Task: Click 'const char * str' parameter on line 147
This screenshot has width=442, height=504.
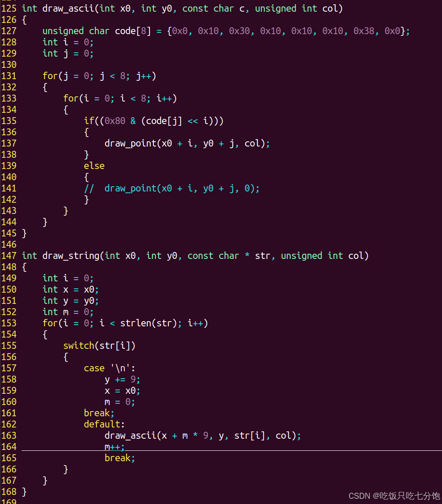Action: pyautogui.click(x=229, y=256)
